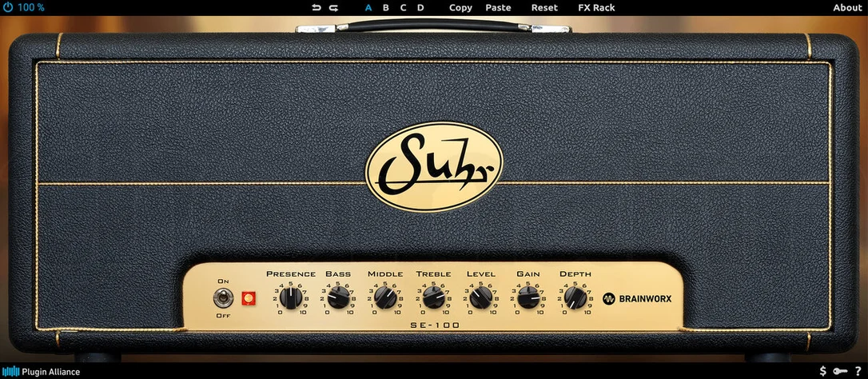Adjust the Middle knob
Viewport: 868px width, 379px height.
(x=385, y=297)
